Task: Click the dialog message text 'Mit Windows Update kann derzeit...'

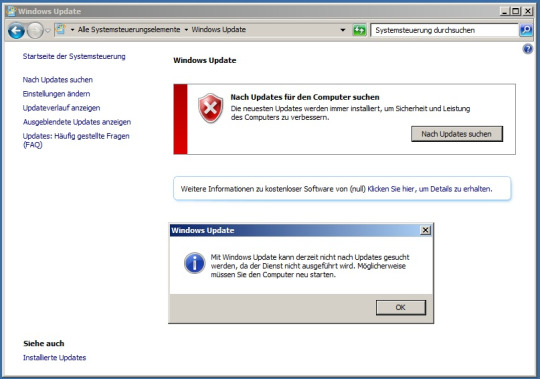Action: pos(310,266)
